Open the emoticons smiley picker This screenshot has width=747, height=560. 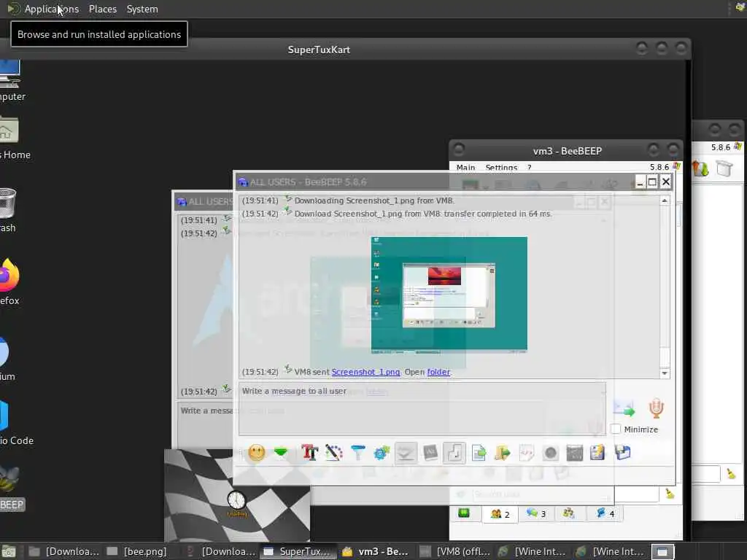point(256,452)
